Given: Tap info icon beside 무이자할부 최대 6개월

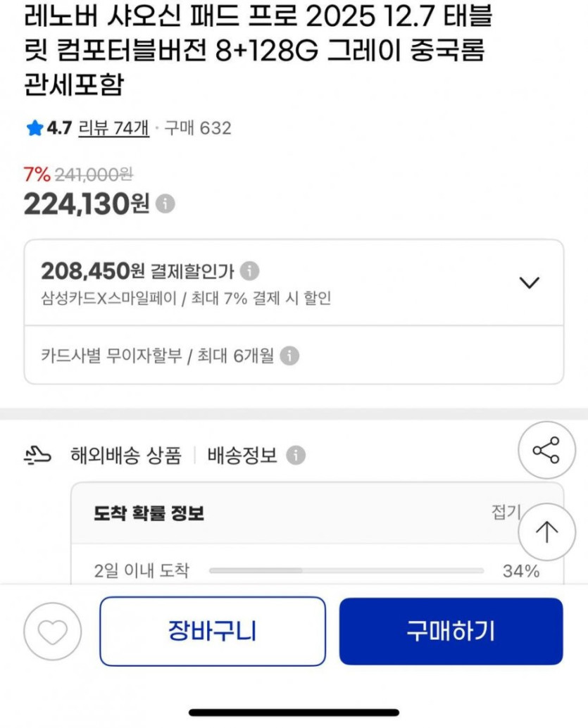Looking at the screenshot, I should coord(289,356).
